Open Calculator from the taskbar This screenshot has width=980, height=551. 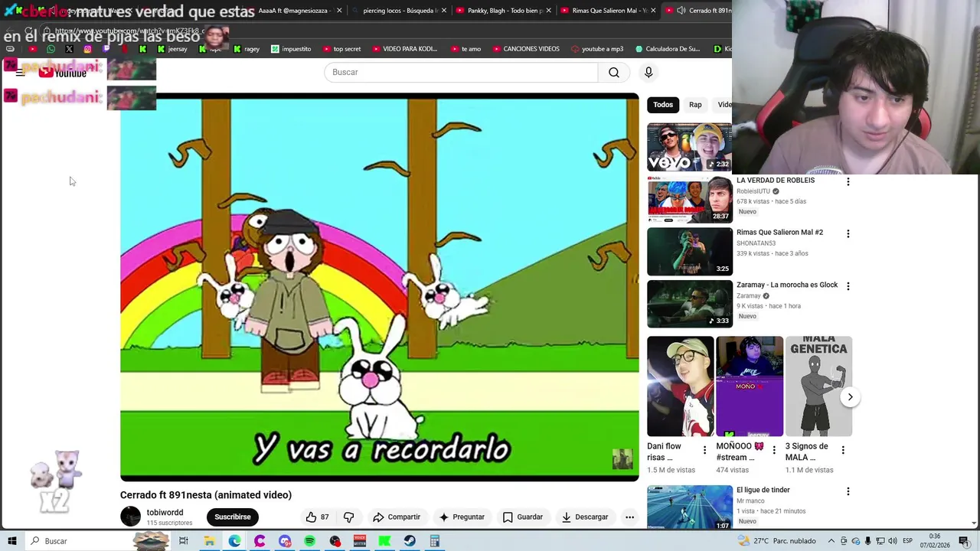pyautogui.click(x=434, y=541)
